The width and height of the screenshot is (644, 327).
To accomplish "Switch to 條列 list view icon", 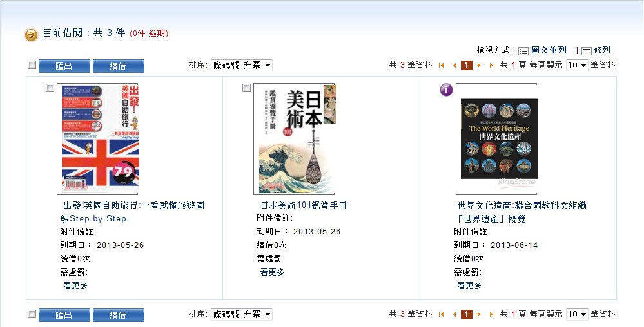I will [x=587, y=51].
